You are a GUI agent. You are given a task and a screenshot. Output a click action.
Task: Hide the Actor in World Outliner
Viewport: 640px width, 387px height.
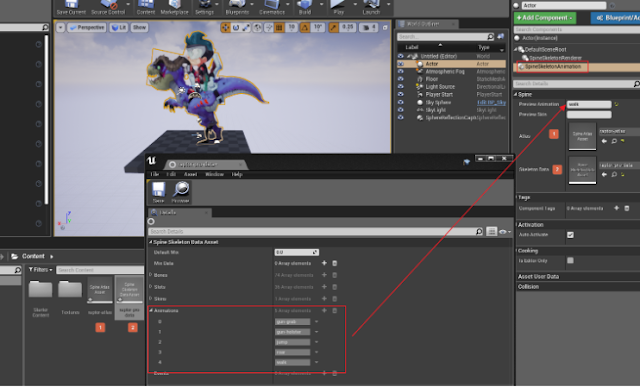tap(400, 64)
